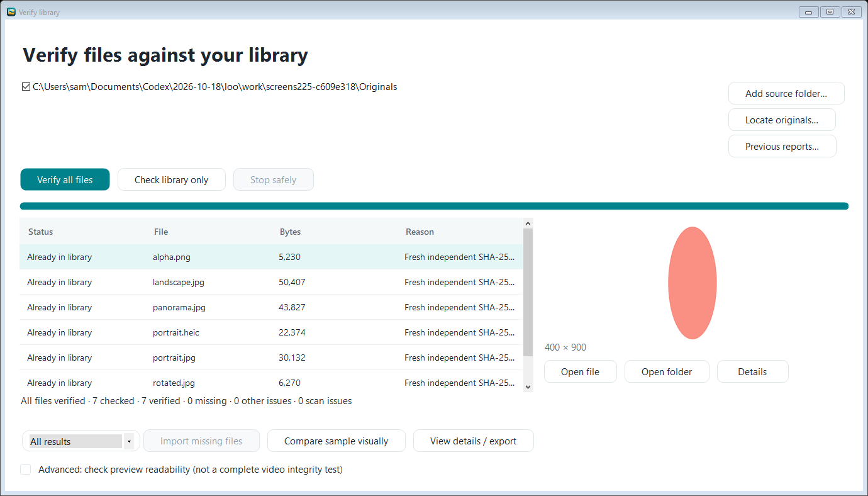Click the red oval preview thumbnail

[692, 283]
